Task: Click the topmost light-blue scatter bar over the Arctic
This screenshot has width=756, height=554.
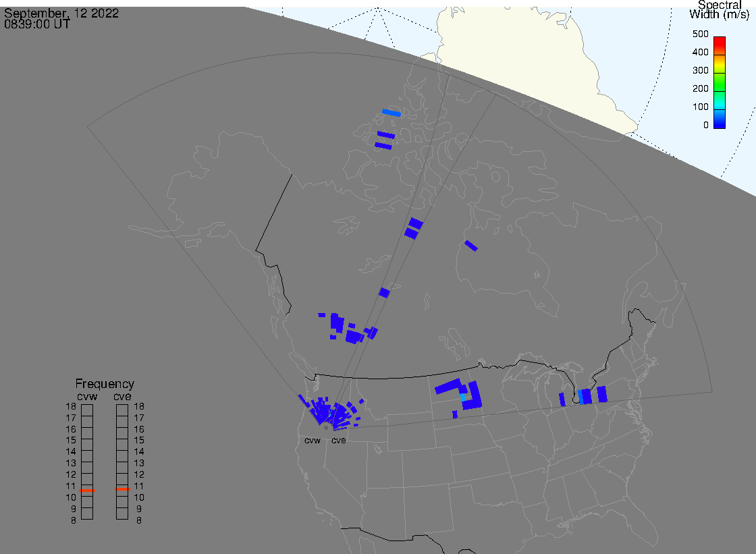Action: [x=391, y=113]
